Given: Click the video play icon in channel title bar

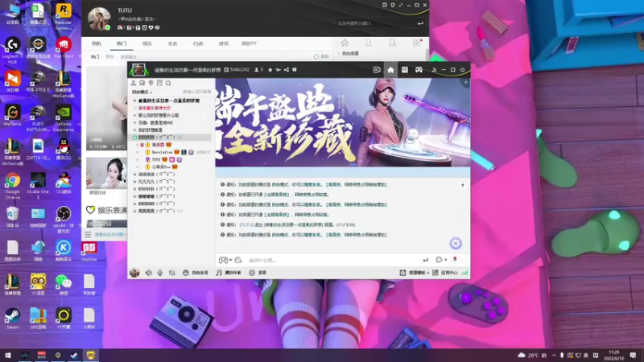Looking at the screenshot, I should click(x=377, y=70).
